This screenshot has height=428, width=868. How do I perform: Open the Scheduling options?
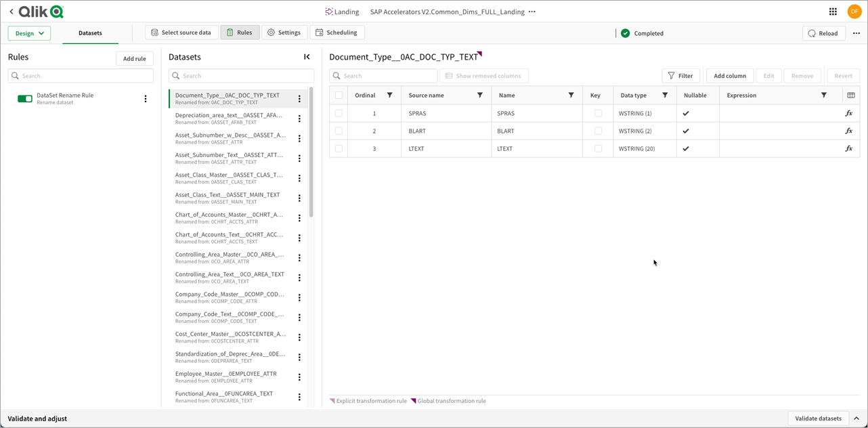click(x=337, y=33)
